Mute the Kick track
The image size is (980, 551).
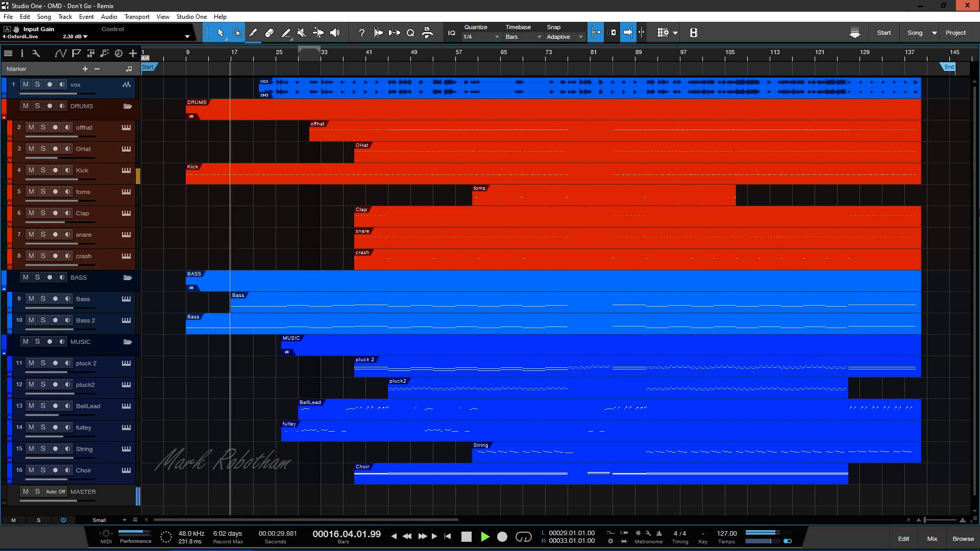31,170
